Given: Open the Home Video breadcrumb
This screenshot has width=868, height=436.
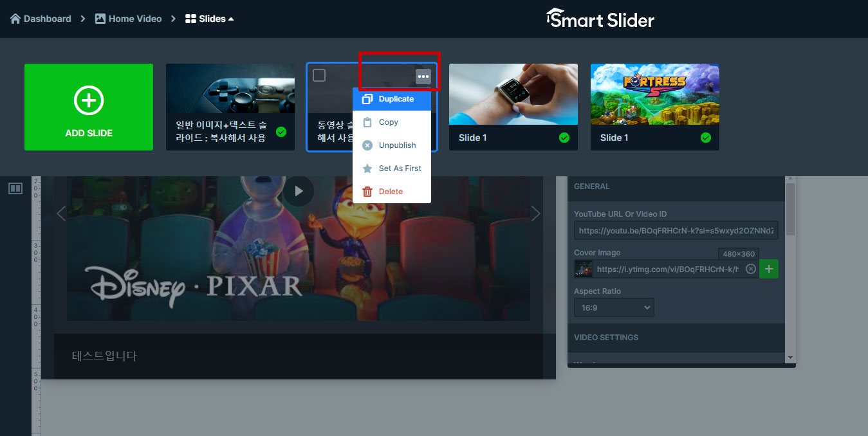Looking at the screenshot, I should (x=128, y=19).
